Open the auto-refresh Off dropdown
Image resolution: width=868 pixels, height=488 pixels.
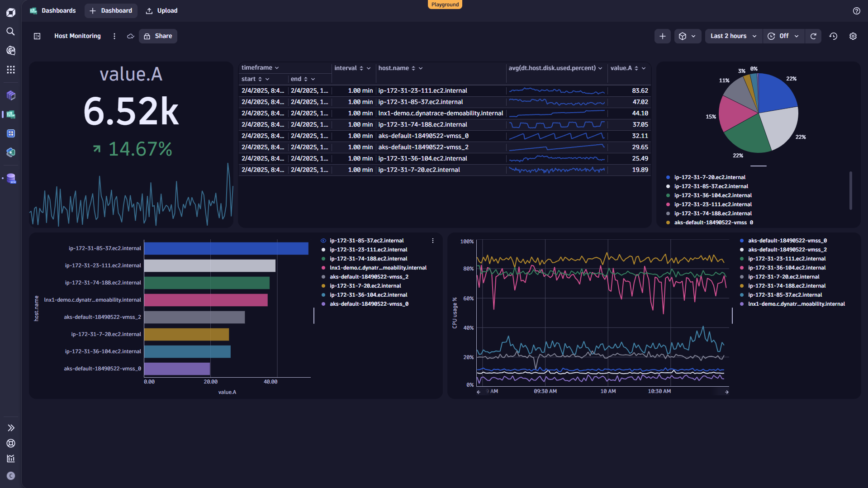coord(783,36)
